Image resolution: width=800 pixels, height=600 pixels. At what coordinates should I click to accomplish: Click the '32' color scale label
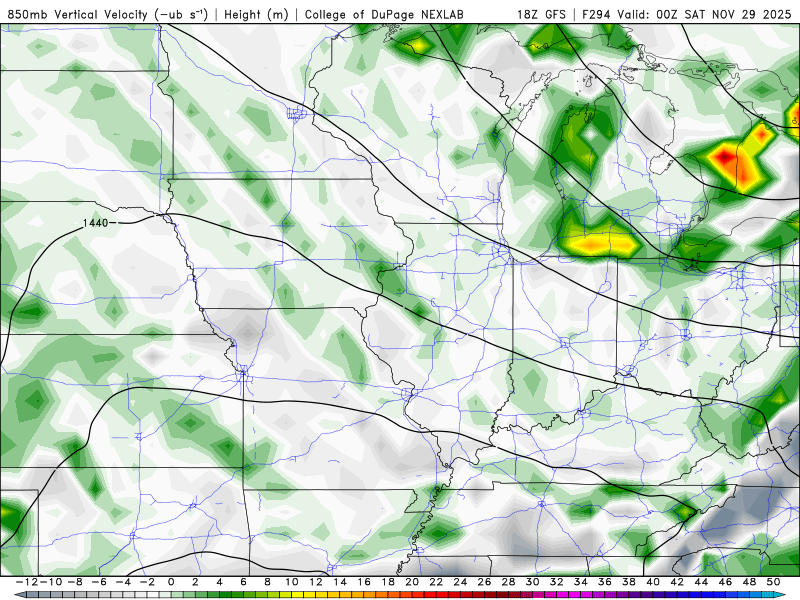pos(557,582)
